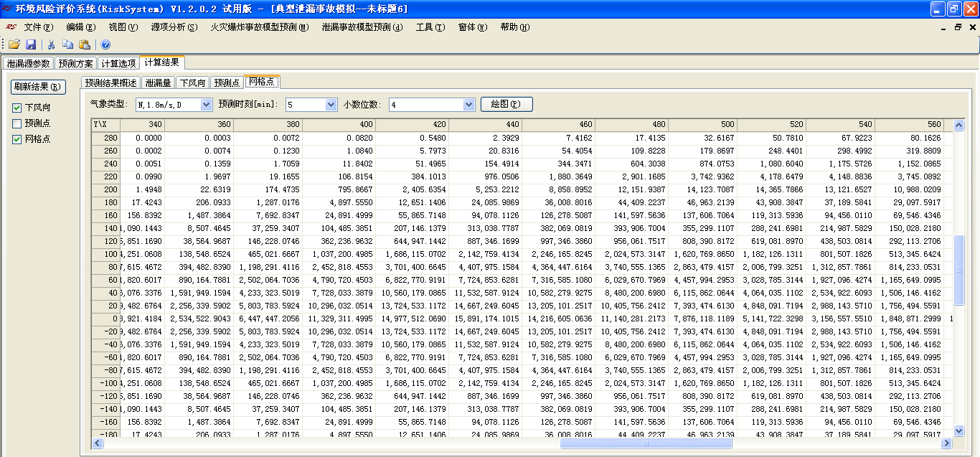Click the Cut scissors toolbar icon
980x457 pixels.
click(x=52, y=44)
